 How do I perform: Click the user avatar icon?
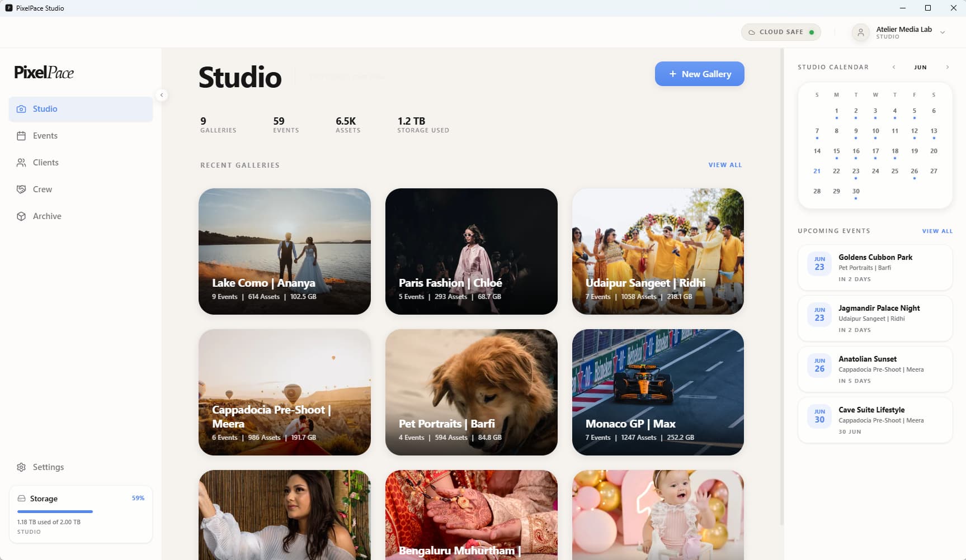tap(861, 32)
